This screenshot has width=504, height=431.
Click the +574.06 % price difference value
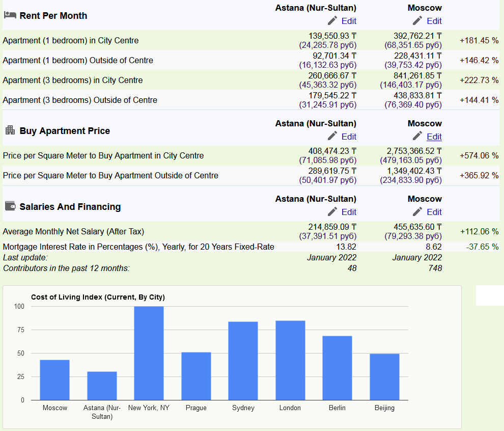point(479,155)
